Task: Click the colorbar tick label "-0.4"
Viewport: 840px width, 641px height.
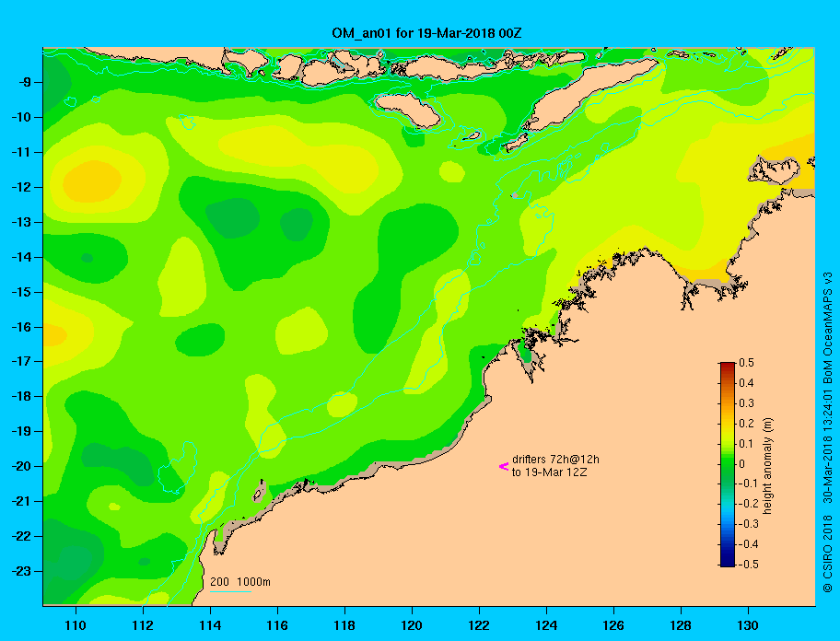Action: click(749, 544)
